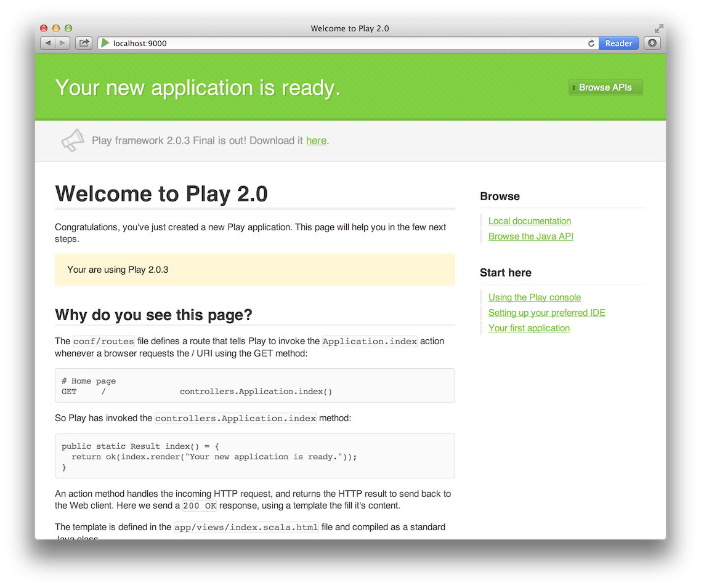
Task: Click the Share icon in toolbar
Action: pyautogui.click(x=84, y=43)
